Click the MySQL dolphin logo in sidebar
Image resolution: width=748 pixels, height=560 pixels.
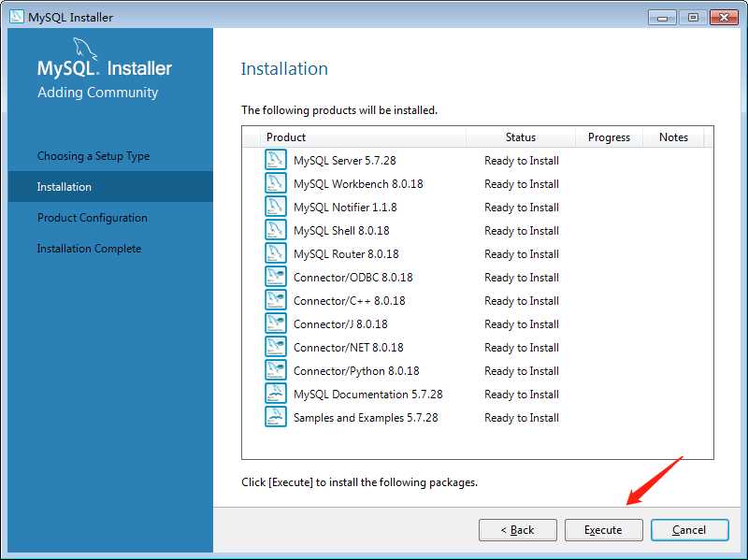coord(85,50)
